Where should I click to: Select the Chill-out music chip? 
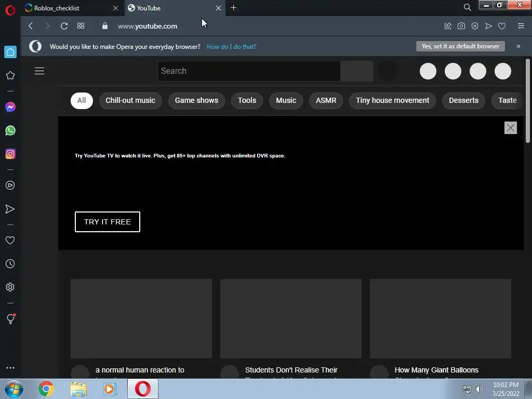point(130,100)
